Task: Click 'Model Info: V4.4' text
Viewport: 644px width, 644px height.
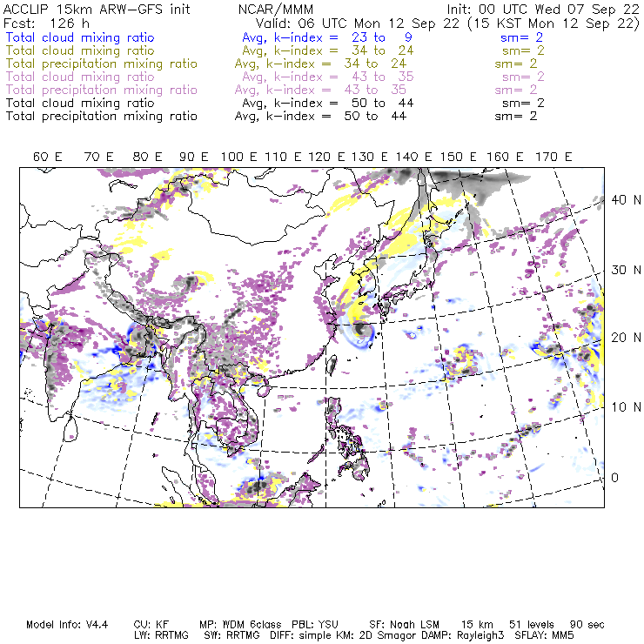Action: point(67,625)
